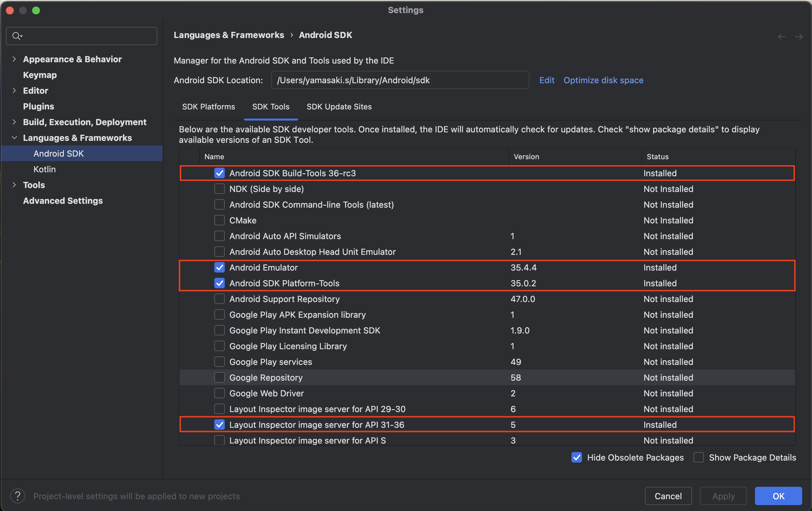Uncheck Android SDK Platform-Tools
The width and height of the screenshot is (812, 511).
(x=220, y=283)
